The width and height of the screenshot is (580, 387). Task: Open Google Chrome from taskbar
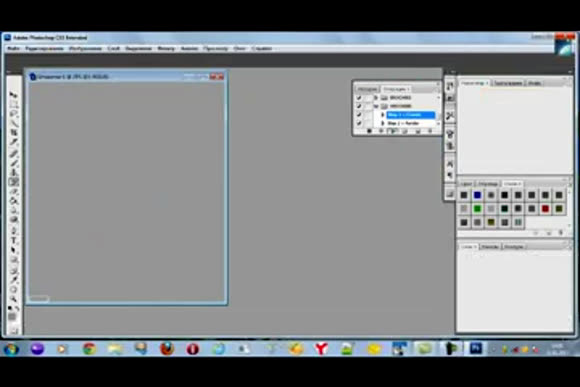(89, 349)
